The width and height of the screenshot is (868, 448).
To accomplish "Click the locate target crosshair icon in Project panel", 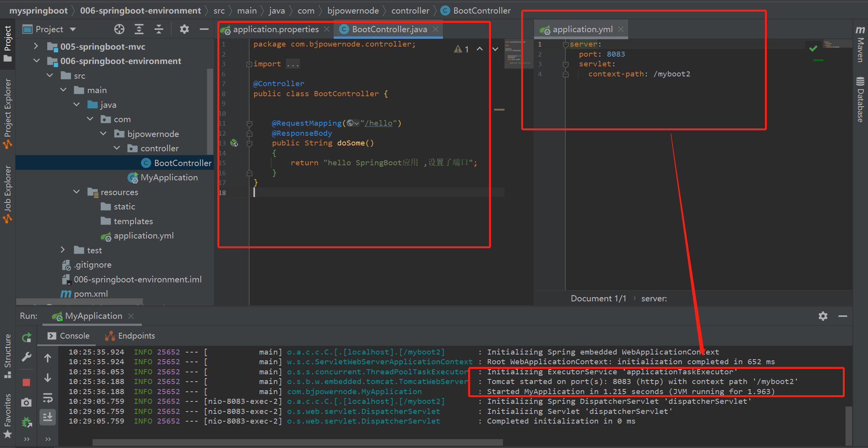I will 119,29.
